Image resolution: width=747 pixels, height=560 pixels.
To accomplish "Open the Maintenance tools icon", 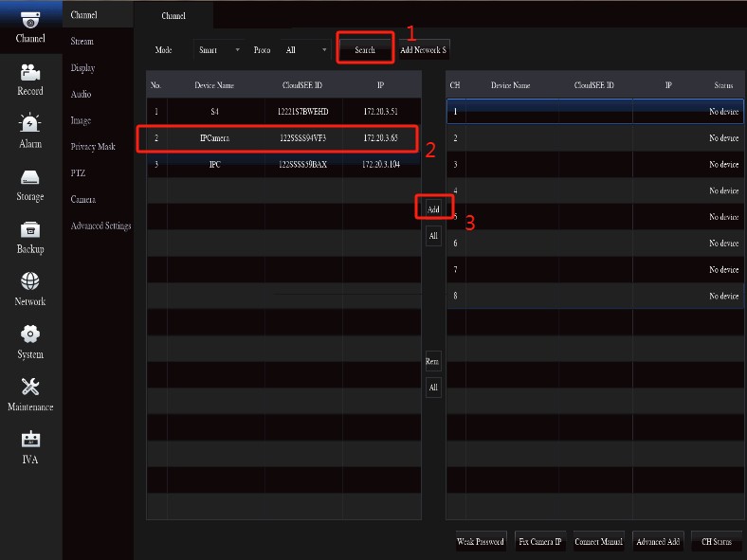I will (x=30, y=388).
